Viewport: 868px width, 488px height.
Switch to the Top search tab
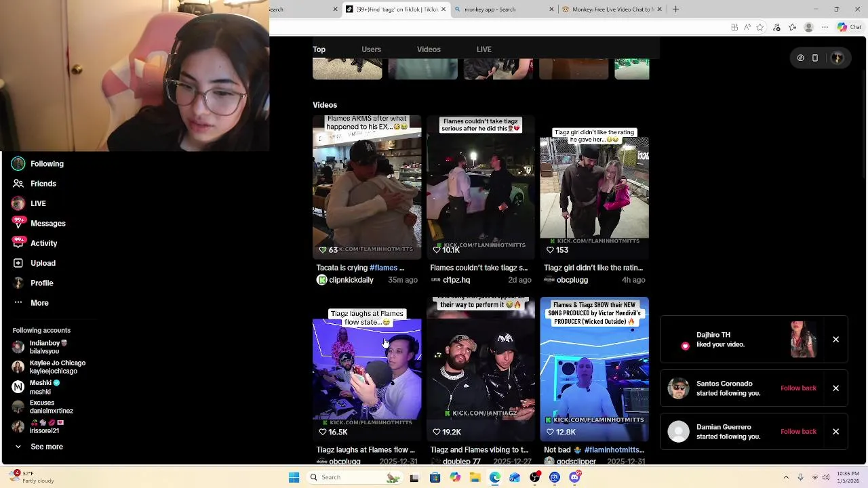pyautogui.click(x=319, y=49)
